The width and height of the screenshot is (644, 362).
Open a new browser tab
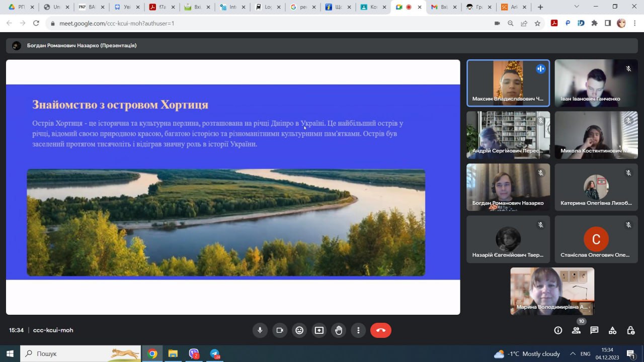coord(540,7)
